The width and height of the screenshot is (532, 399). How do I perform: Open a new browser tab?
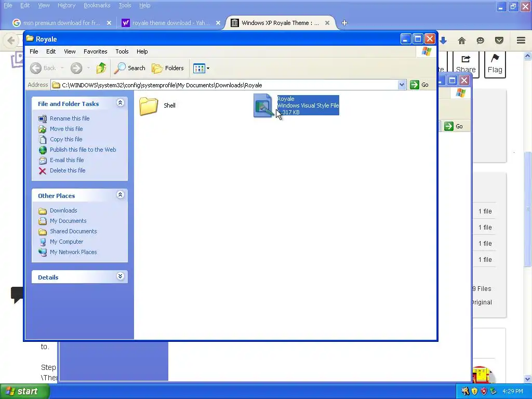pos(344,23)
